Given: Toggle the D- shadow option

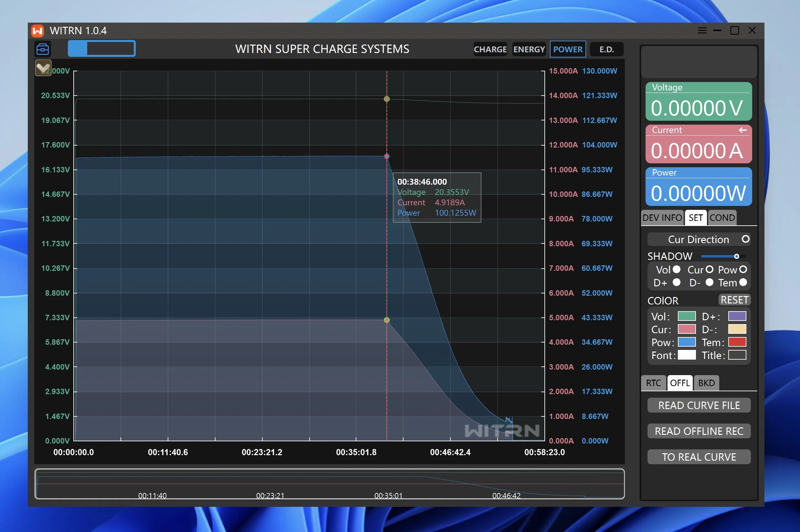Looking at the screenshot, I should (x=709, y=282).
